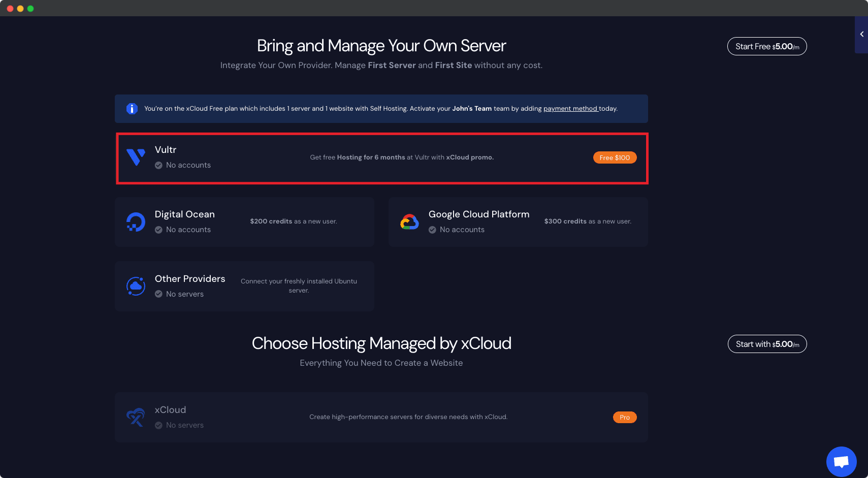Click 'Start with $5.00/m' button
868x478 pixels.
coord(767,344)
